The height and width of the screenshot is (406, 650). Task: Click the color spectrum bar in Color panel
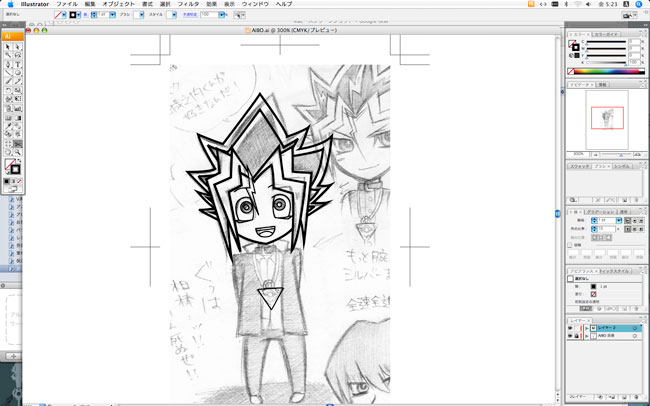pos(606,72)
